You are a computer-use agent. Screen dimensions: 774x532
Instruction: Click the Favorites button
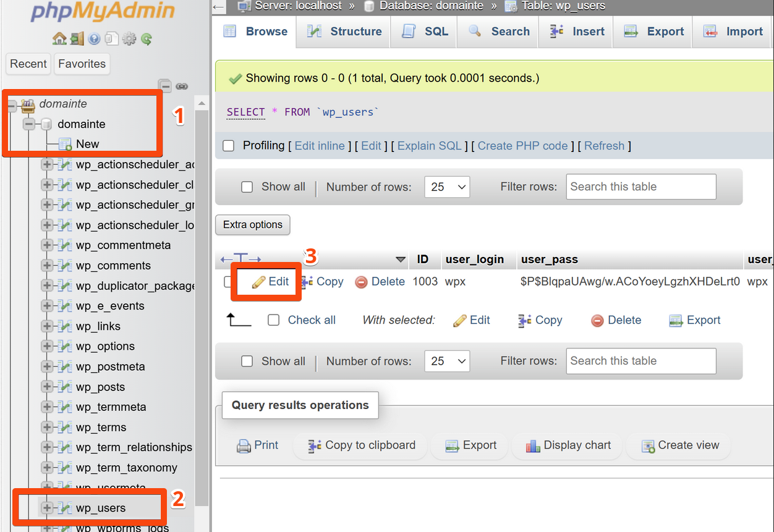pos(82,64)
